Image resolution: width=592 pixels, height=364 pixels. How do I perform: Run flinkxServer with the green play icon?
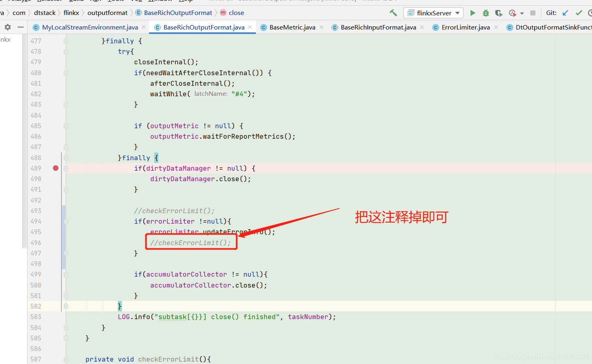coord(473,13)
